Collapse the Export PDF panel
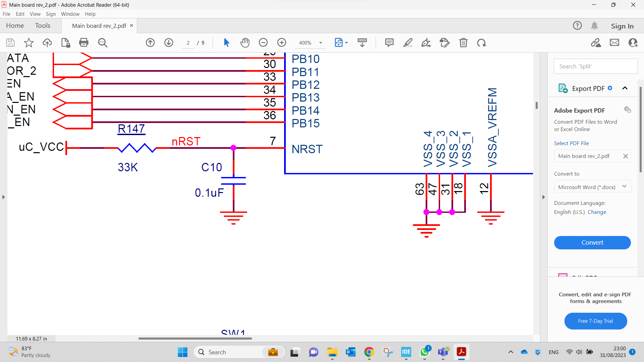The image size is (644, 362). (625, 88)
